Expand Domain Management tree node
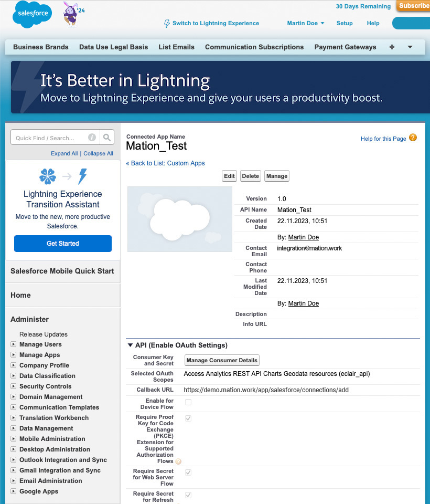The image size is (430, 504). click(x=14, y=397)
